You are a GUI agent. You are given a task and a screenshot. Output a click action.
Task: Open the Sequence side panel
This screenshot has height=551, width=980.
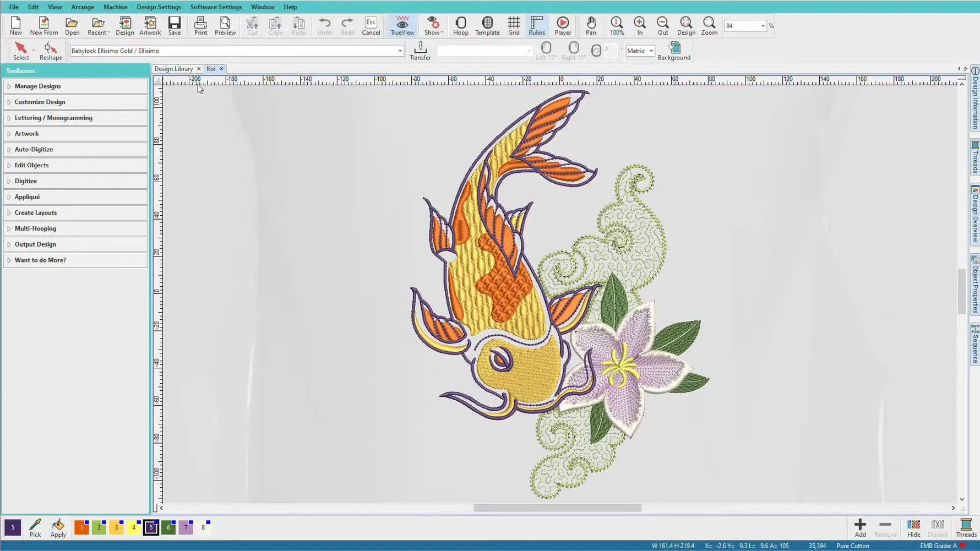[x=975, y=344]
